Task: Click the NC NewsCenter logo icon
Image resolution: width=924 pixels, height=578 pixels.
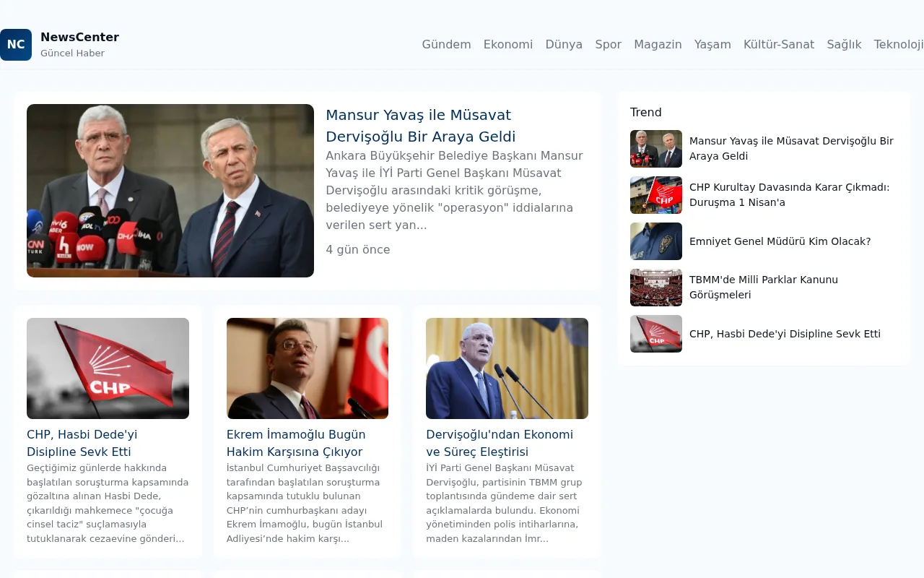Action: tap(16, 44)
